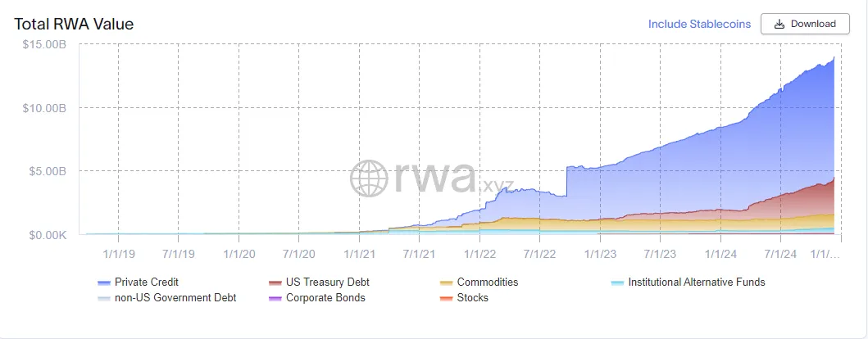Toggle the Corporate Bonds legend swatch
The width and height of the screenshot is (868, 339).
click(x=275, y=298)
